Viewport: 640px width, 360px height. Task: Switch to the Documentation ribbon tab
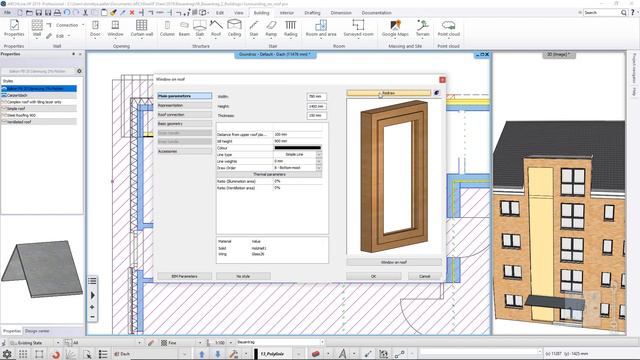376,13
